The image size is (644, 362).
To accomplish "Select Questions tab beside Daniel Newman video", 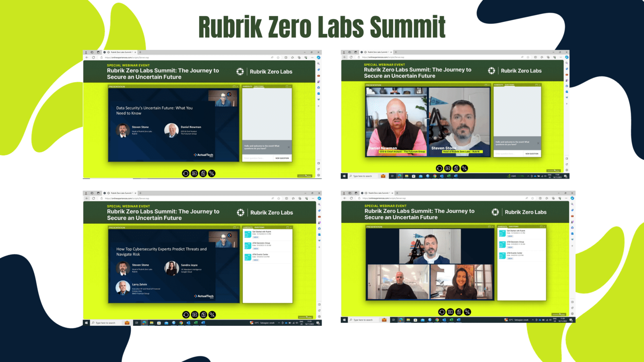I will pos(510,85).
